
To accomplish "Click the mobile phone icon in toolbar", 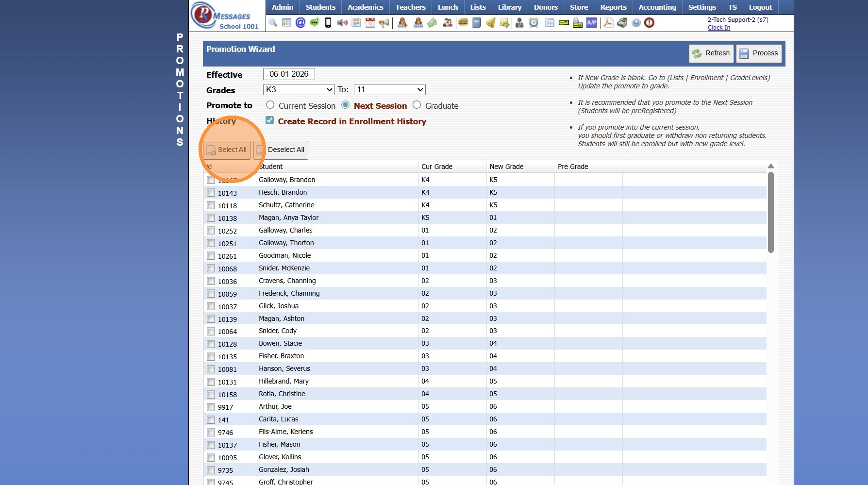I will point(328,23).
